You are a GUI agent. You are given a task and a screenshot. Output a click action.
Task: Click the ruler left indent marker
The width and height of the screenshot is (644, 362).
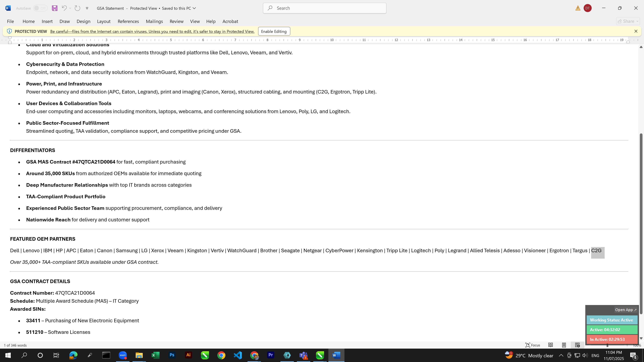(x=10, y=42)
